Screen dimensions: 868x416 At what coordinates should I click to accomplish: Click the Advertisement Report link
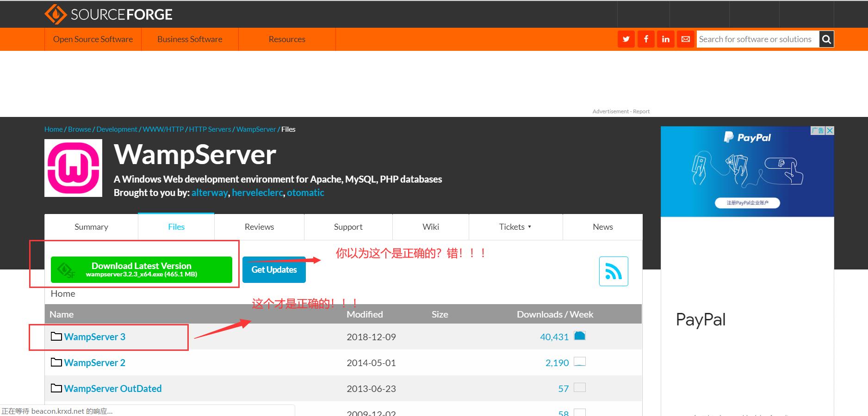[621, 111]
